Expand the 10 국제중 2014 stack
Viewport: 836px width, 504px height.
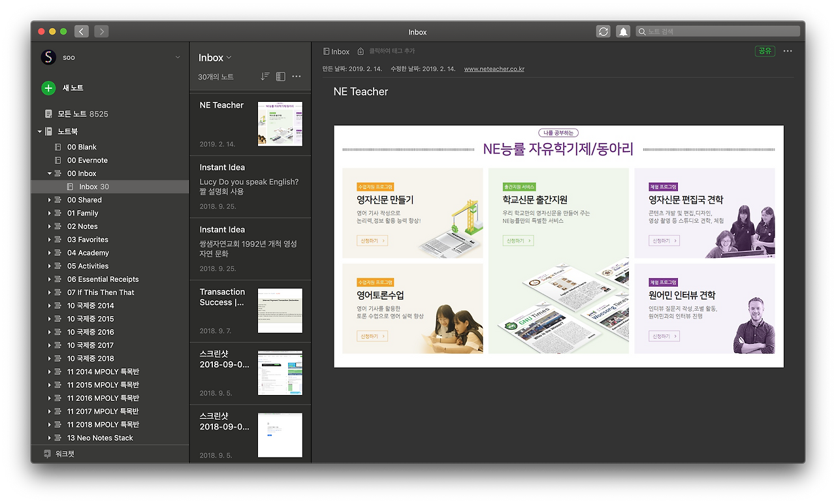50,306
